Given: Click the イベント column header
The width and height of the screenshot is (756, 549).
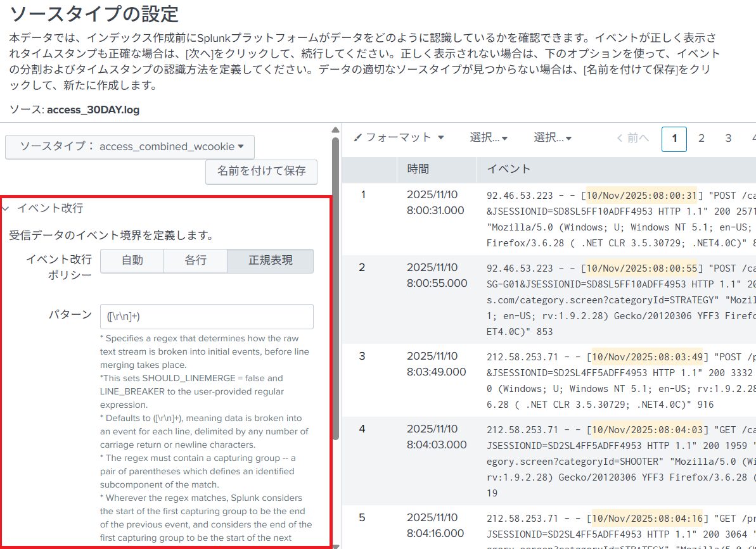Looking at the screenshot, I should pyautogui.click(x=508, y=169).
